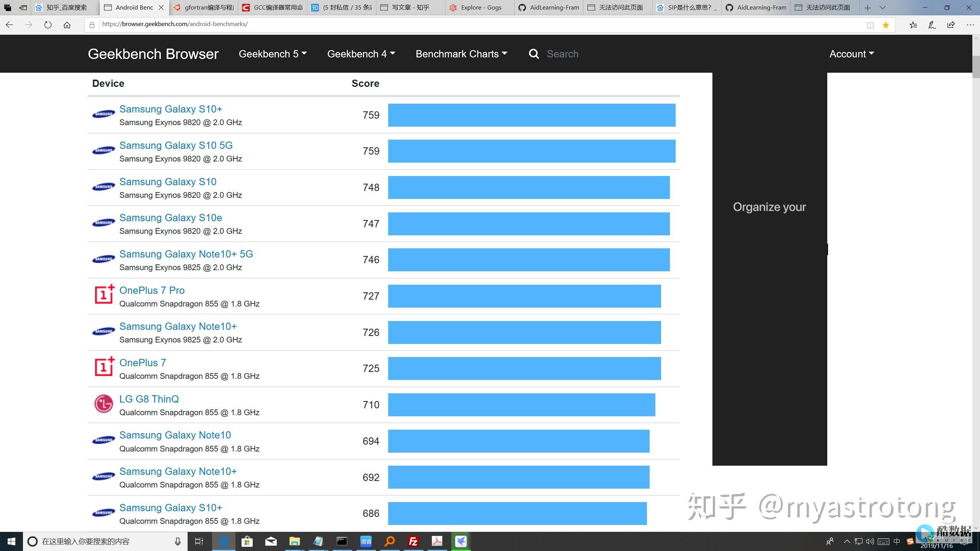Image resolution: width=980 pixels, height=551 pixels.
Task: Click the Organize your advertisement panel
Action: (x=769, y=269)
